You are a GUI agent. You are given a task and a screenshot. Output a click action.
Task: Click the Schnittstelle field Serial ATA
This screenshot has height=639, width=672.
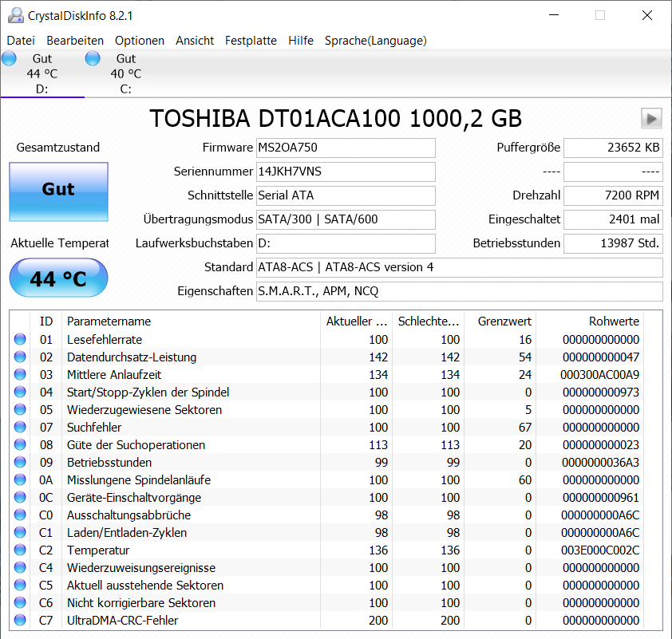pos(346,195)
